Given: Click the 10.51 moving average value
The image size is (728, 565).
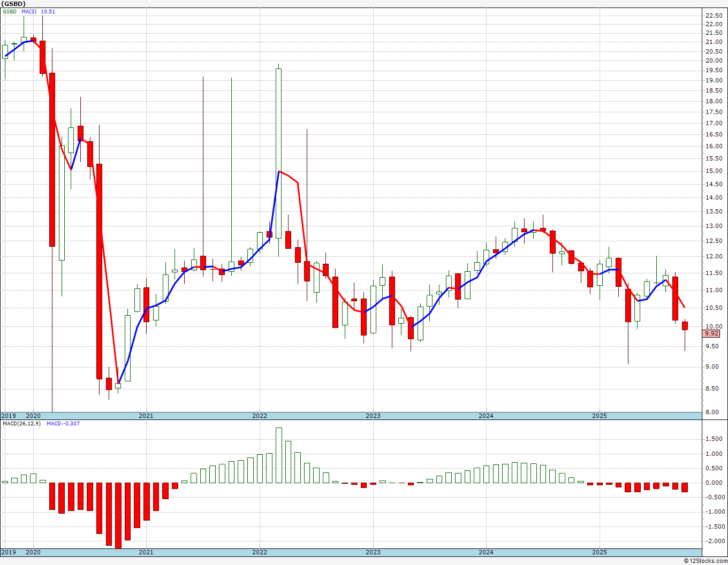Looking at the screenshot, I should click(x=48, y=11).
